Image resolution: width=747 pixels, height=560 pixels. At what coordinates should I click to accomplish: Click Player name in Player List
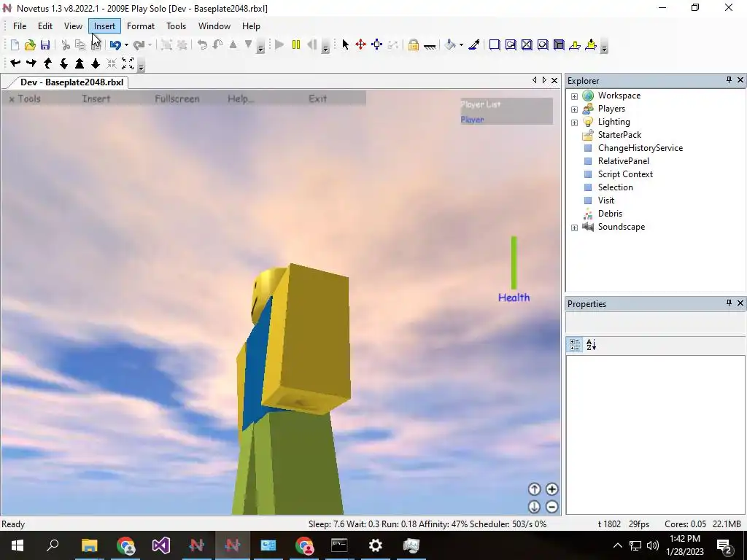click(x=472, y=120)
